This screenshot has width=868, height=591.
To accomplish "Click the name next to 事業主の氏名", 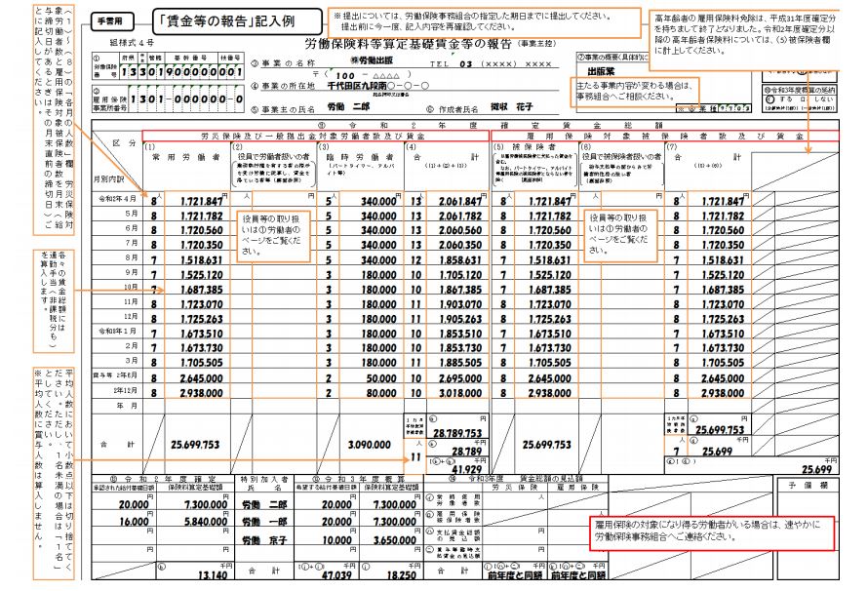I will (348, 107).
